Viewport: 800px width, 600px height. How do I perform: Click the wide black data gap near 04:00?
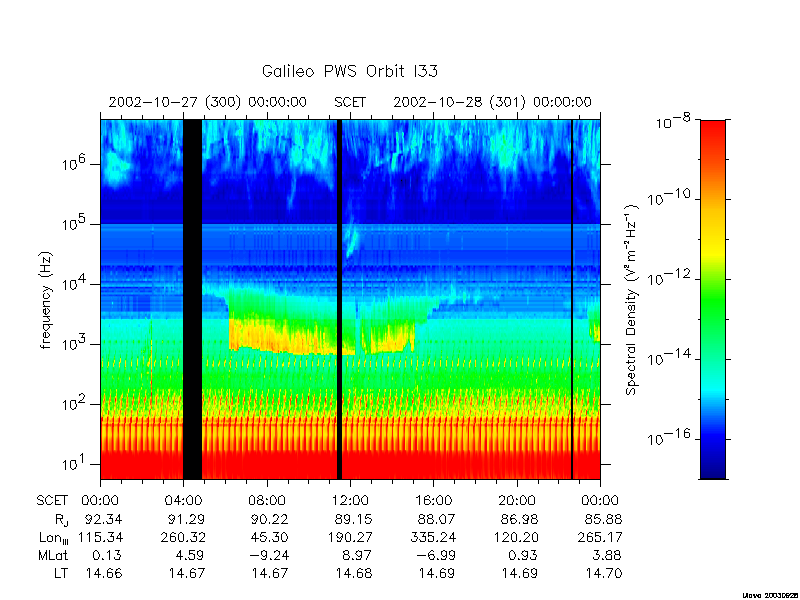(192, 299)
